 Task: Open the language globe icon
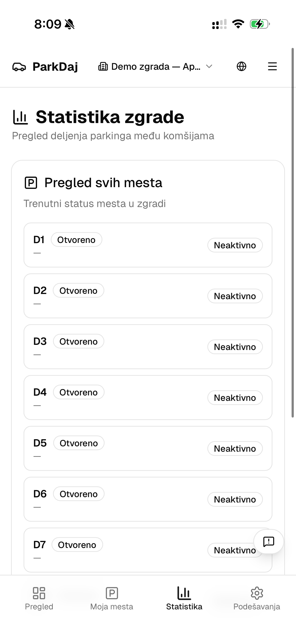tap(241, 67)
